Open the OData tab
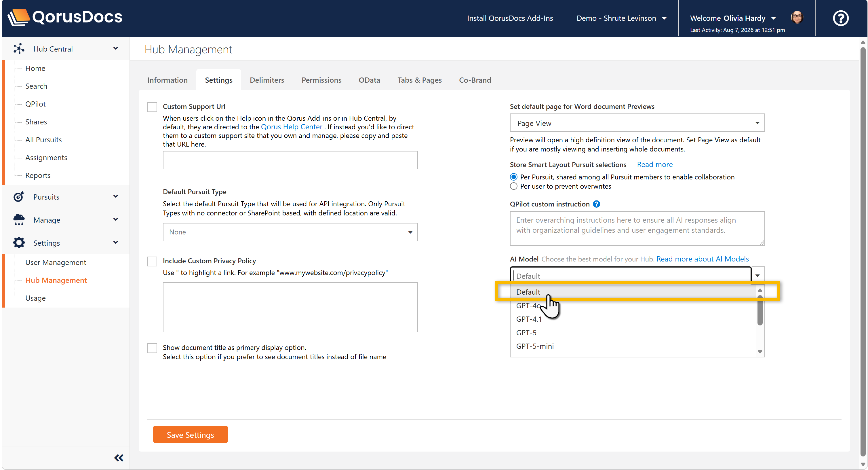This screenshot has width=868, height=470. [x=369, y=80]
